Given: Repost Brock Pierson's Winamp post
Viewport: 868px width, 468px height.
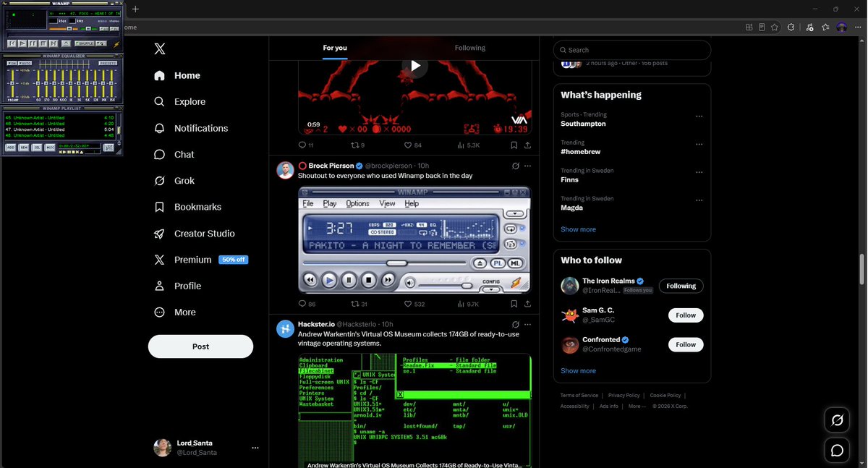Looking at the screenshot, I should coord(359,305).
